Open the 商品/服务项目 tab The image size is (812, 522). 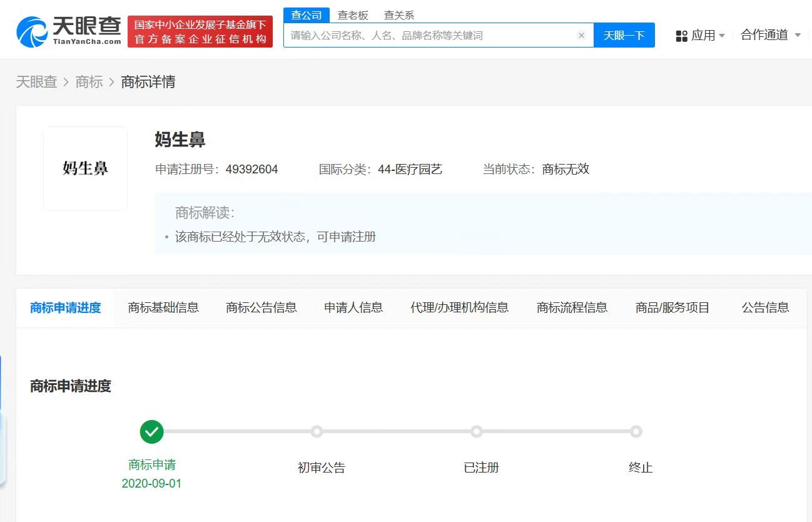click(672, 307)
